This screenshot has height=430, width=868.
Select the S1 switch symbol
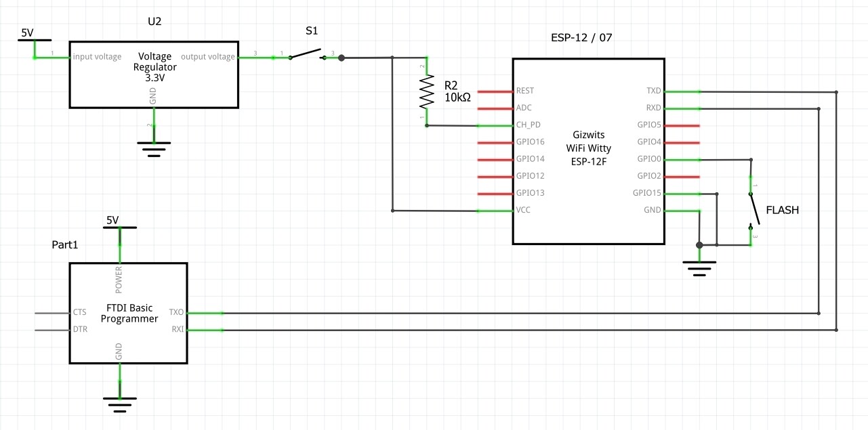(306, 54)
